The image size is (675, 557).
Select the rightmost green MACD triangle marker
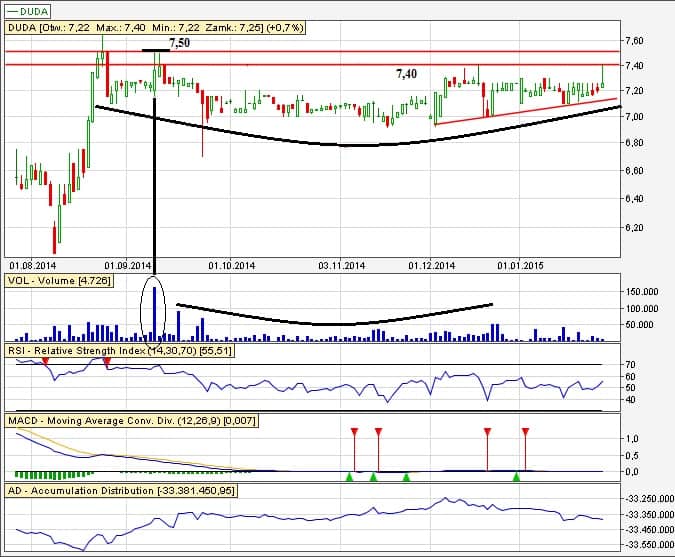(x=517, y=477)
